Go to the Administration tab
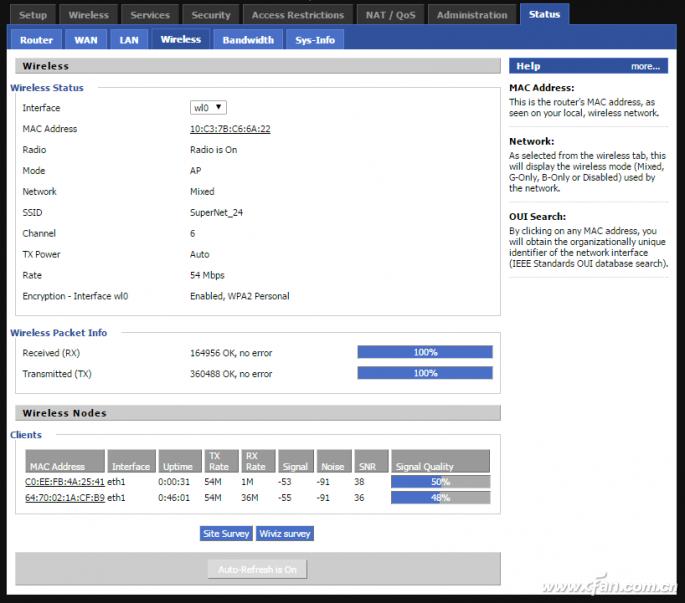Viewport: 685px width, 603px height. pos(472,15)
